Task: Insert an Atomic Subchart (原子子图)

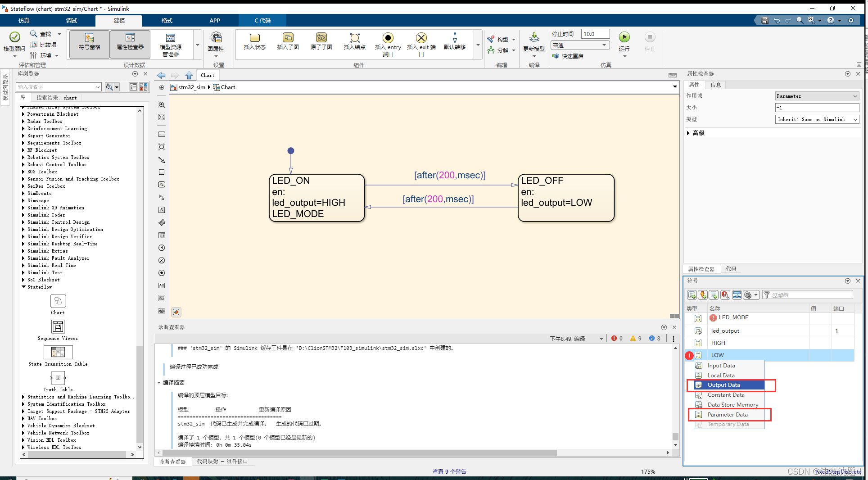Action: (x=321, y=41)
